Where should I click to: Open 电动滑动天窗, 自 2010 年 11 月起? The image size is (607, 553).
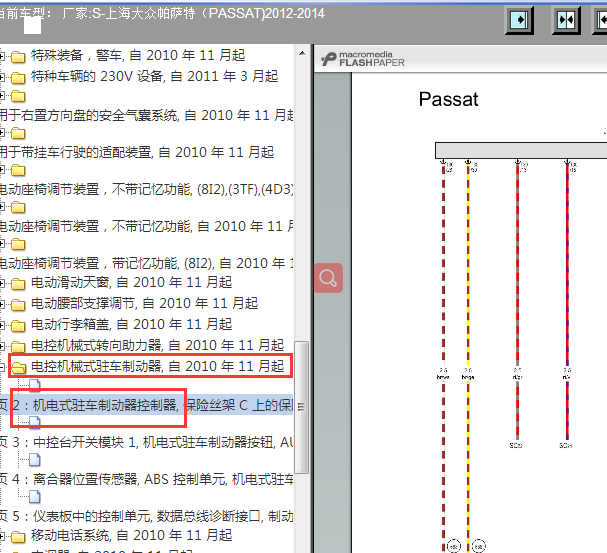pos(131,282)
